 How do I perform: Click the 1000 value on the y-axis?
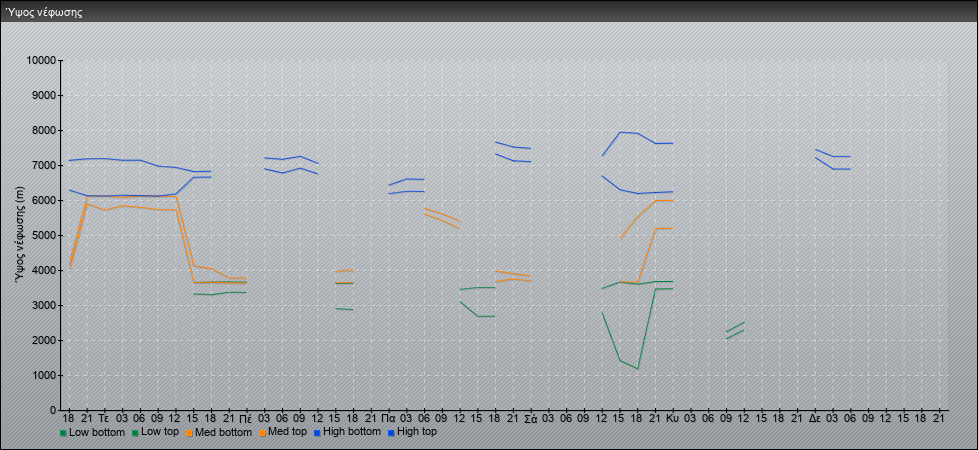tap(44, 375)
